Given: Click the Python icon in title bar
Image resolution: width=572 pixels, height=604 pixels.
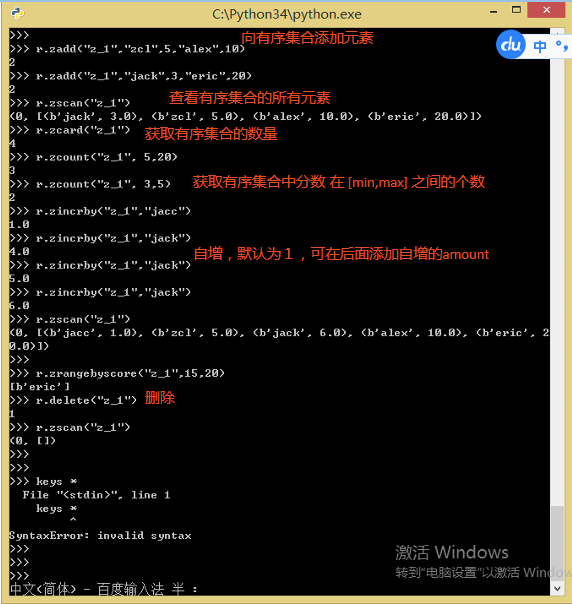Looking at the screenshot, I should tap(18, 13).
